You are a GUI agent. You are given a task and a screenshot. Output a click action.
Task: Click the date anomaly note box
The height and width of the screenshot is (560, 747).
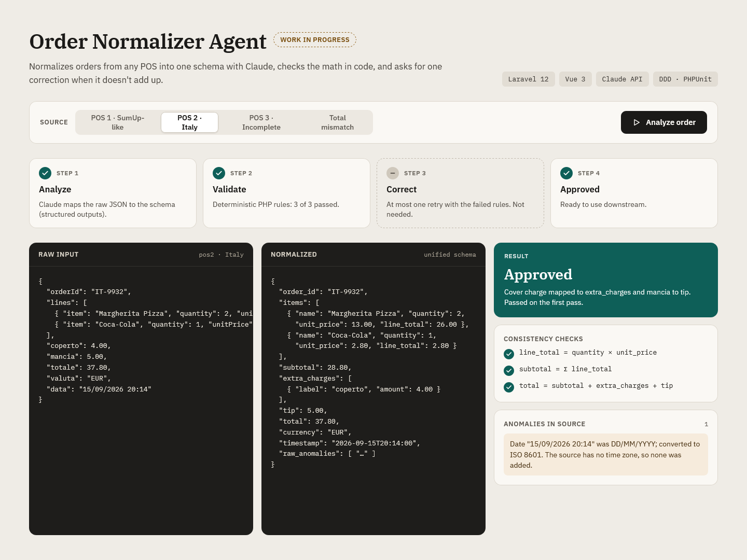click(x=606, y=455)
